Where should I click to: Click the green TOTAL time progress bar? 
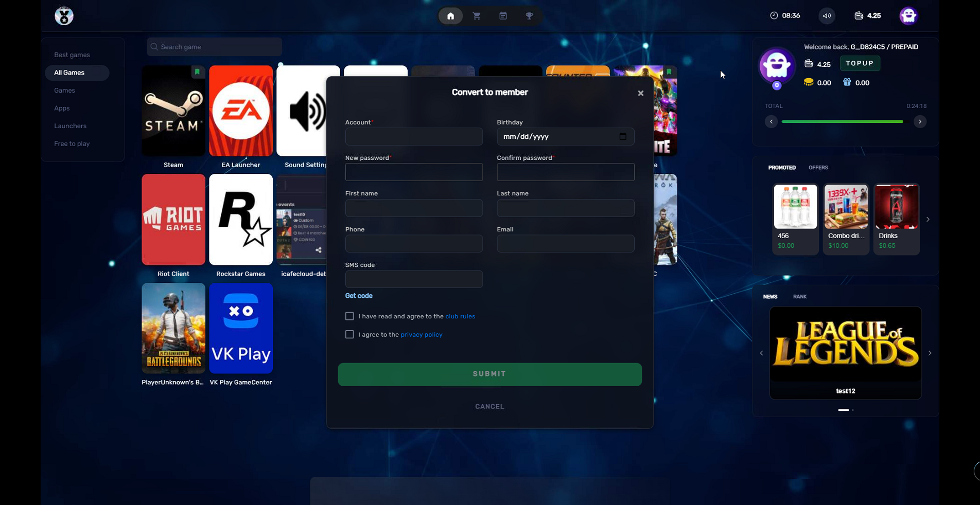point(842,122)
